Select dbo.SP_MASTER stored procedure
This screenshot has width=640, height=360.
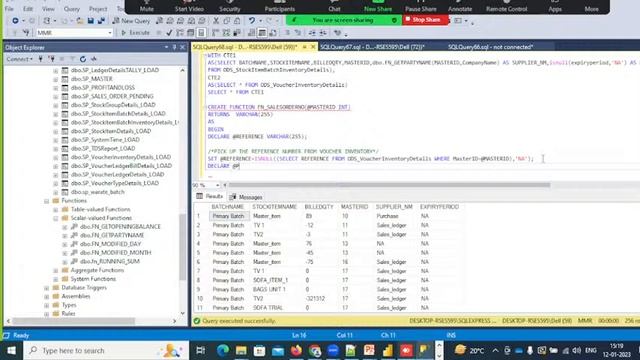click(x=91, y=79)
